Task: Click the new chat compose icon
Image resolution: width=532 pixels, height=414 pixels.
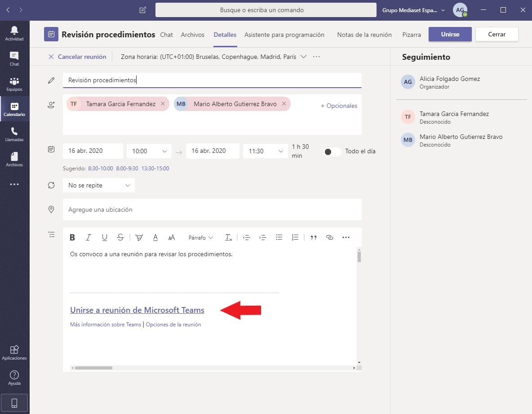Action: point(143,10)
